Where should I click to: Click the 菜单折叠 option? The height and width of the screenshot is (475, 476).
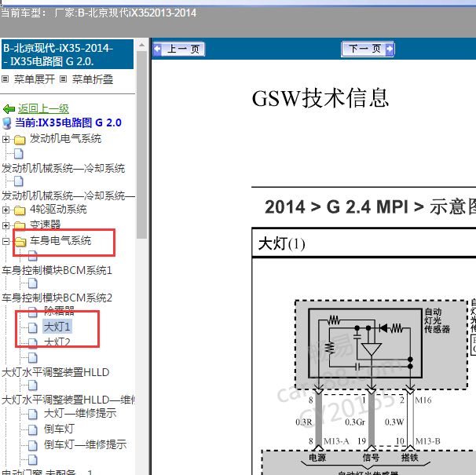(x=93, y=79)
